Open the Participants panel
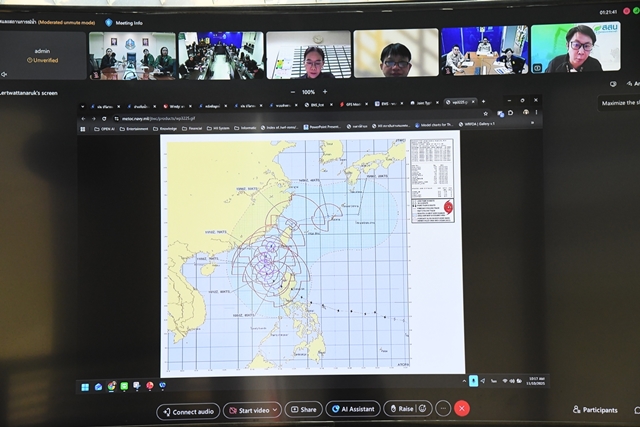The image size is (640, 427). click(595, 409)
